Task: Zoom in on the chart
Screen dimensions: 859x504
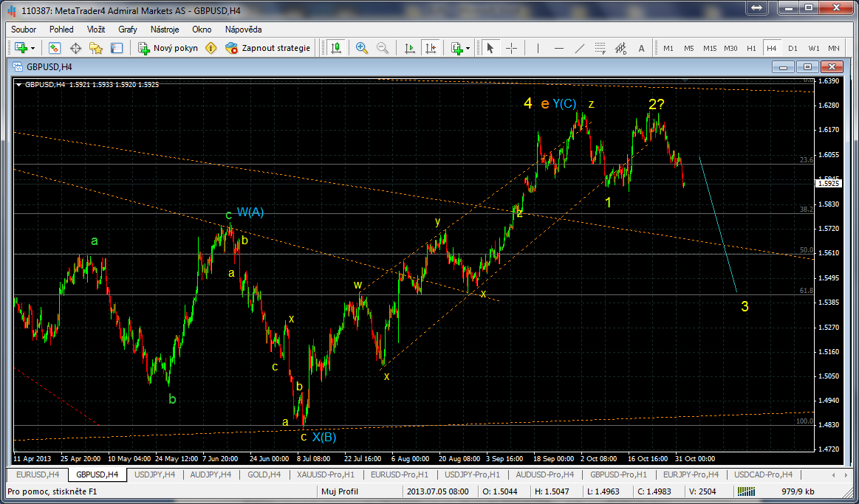Action: coord(362,48)
